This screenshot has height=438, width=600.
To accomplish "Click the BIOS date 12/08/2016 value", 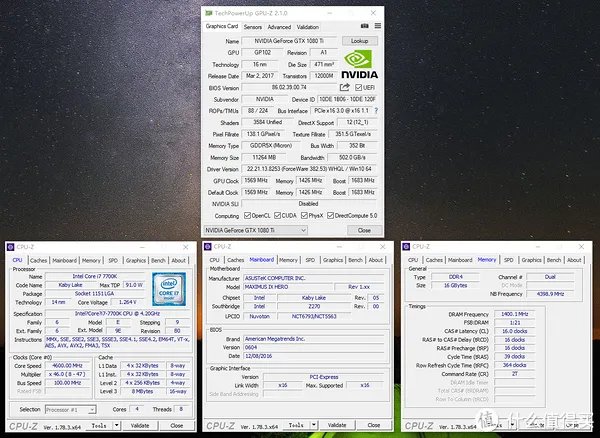I will click(314, 356).
